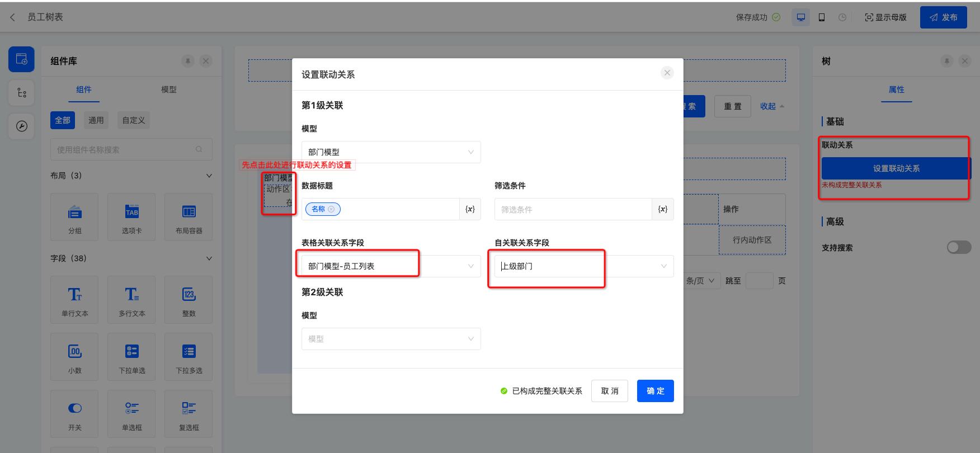The width and height of the screenshot is (980, 453).
Task: Remove the 名称 tag from 数据标题
Action: pyautogui.click(x=331, y=209)
